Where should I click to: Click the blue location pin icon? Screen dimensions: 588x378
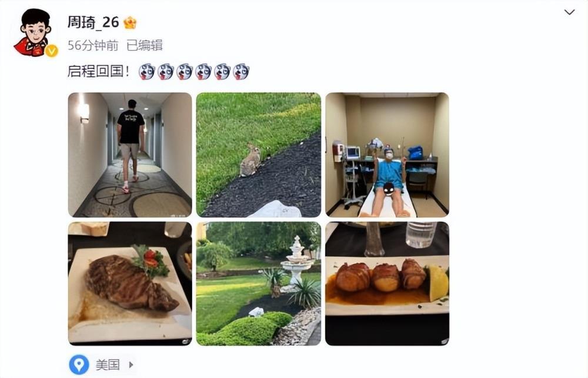(x=79, y=364)
